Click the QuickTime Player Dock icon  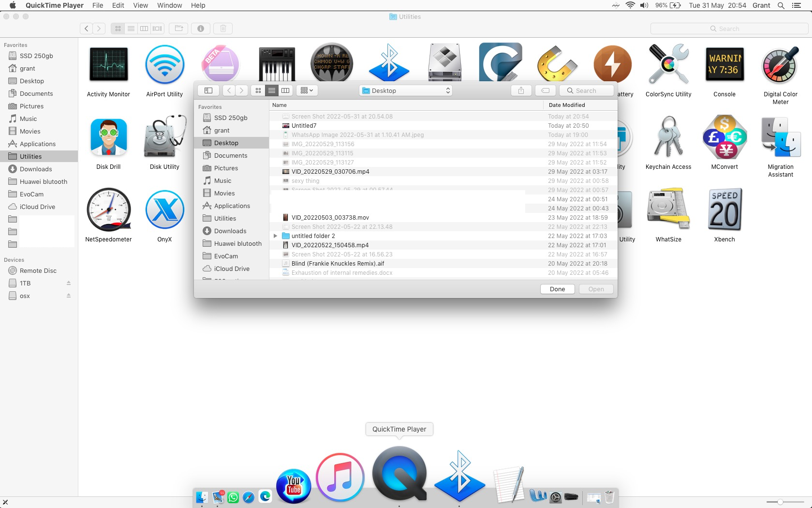(x=399, y=474)
